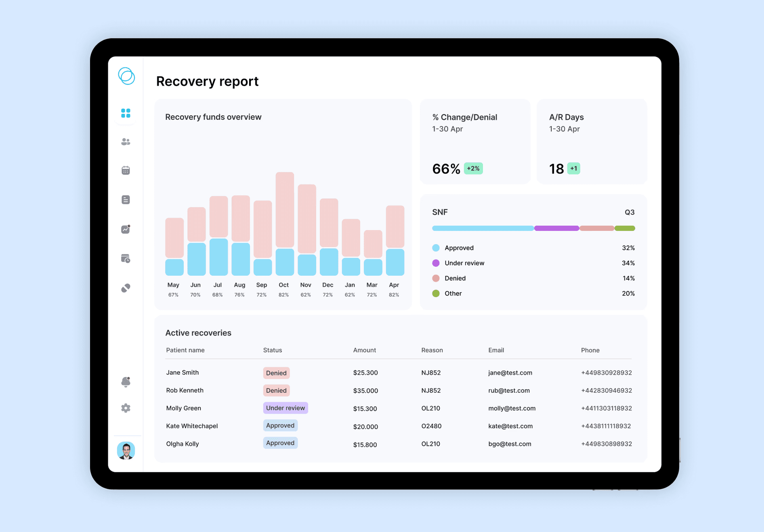The image size is (764, 532).
Task: Click the Denied legend color dot
Action: tap(436, 279)
